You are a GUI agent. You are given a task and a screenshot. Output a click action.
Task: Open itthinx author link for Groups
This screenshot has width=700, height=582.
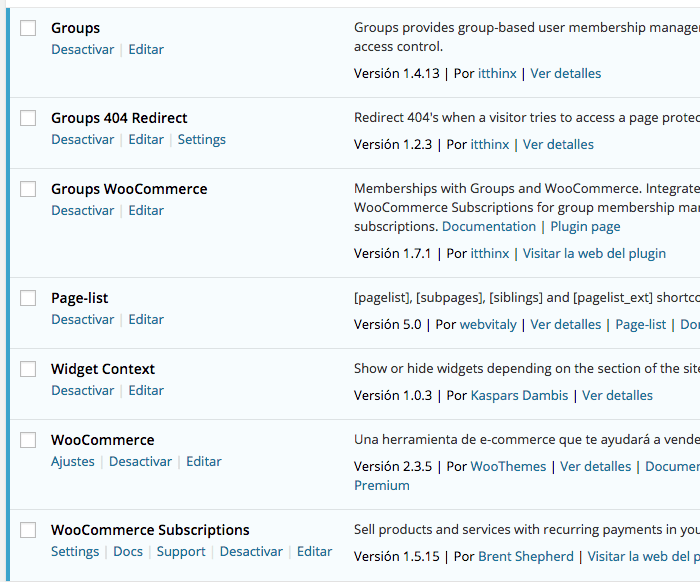[x=497, y=74]
